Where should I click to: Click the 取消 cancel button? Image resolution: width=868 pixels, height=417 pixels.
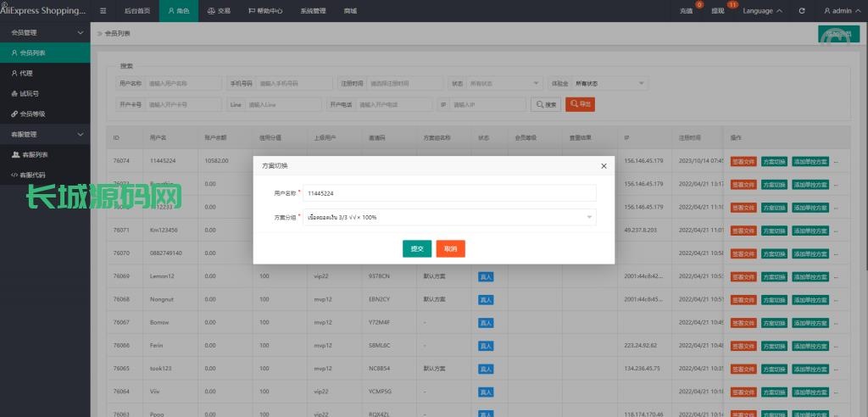(x=450, y=249)
